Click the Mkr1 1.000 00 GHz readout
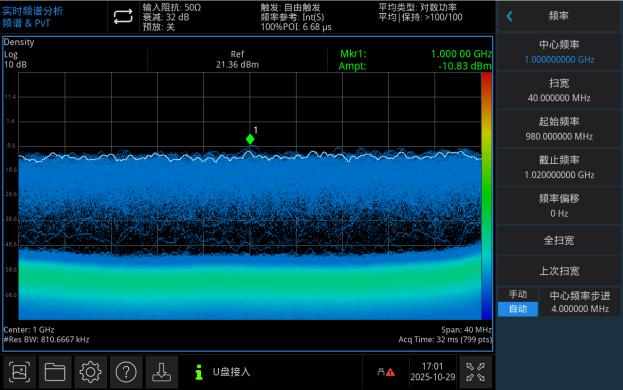Screen dimensions: 623x390 coord(416,54)
